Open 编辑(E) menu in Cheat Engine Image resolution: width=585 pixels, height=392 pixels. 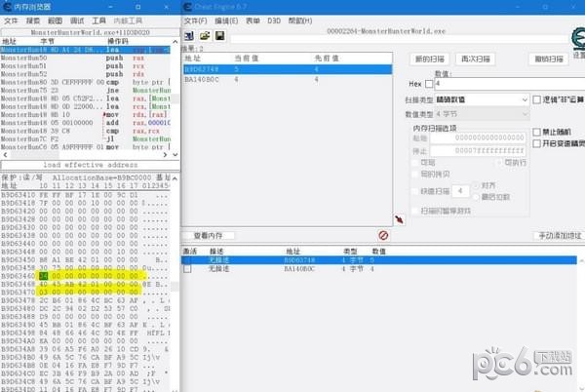226,20
